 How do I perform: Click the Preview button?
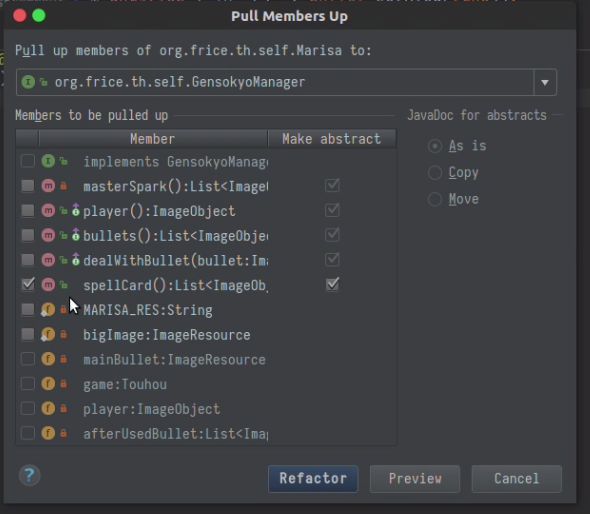(x=415, y=479)
